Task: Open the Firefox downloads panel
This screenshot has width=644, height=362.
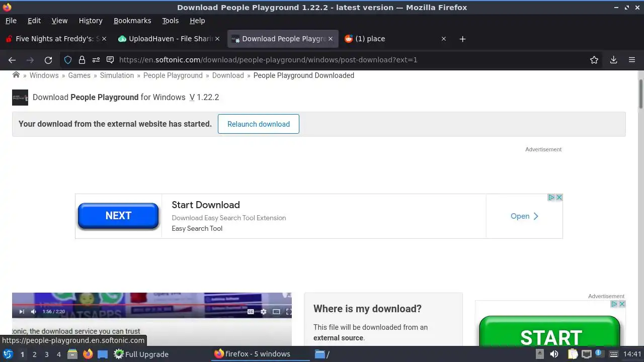Action: pyautogui.click(x=613, y=60)
